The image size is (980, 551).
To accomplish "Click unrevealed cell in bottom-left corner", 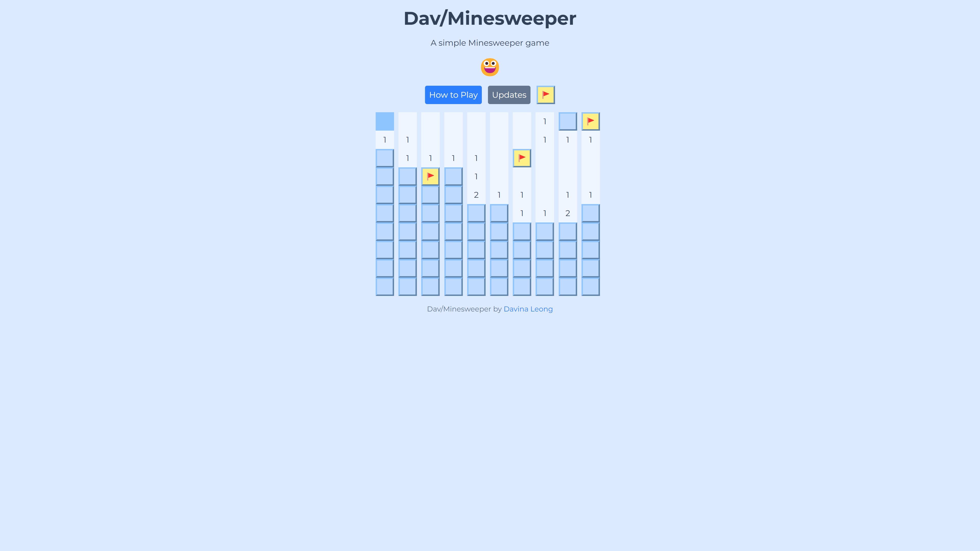I will [x=384, y=286].
